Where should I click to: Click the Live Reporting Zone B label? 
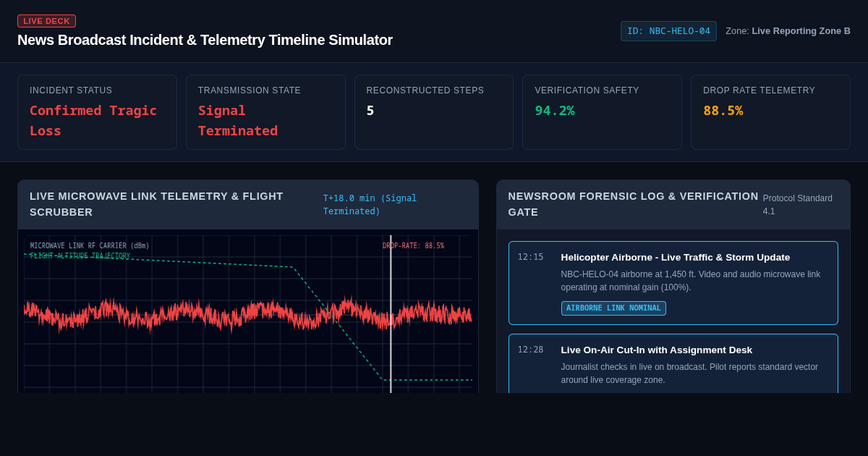click(x=801, y=31)
